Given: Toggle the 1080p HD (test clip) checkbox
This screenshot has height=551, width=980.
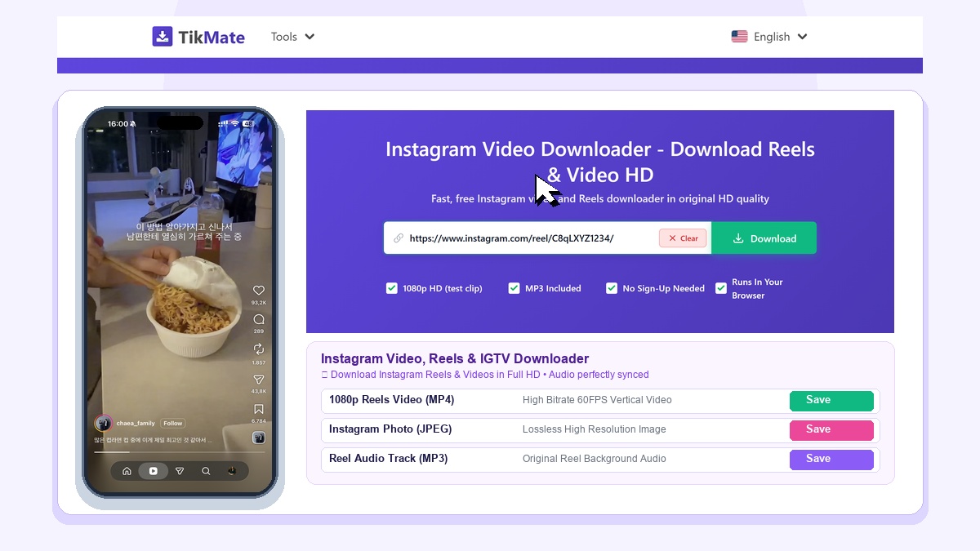Looking at the screenshot, I should click(x=392, y=288).
